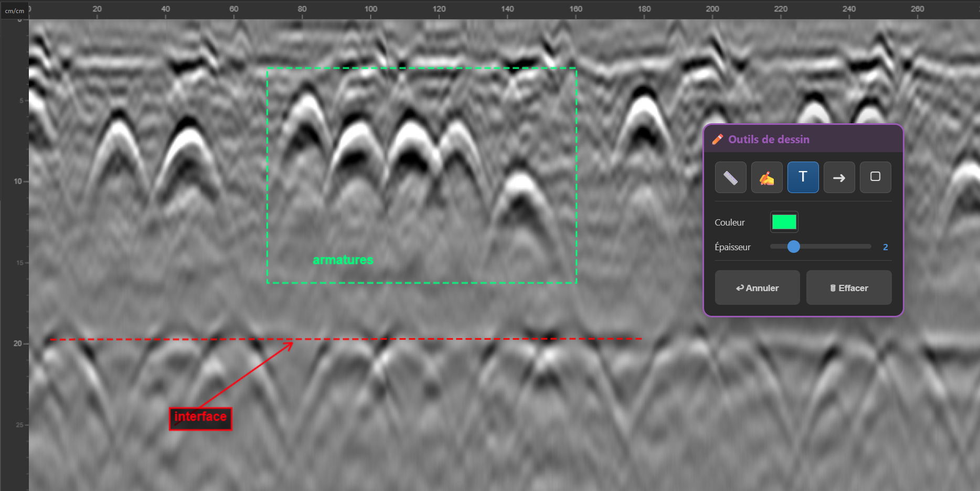The height and width of the screenshot is (491, 980).
Task: Select the arrow annotation tool
Action: [x=839, y=177]
